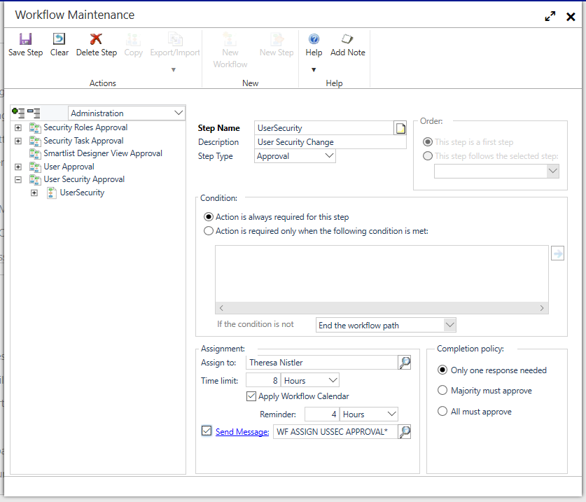Viewport: 586px width, 502px height.
Task: Expand Security Roles Approval tree node
Action: point(18,128)
